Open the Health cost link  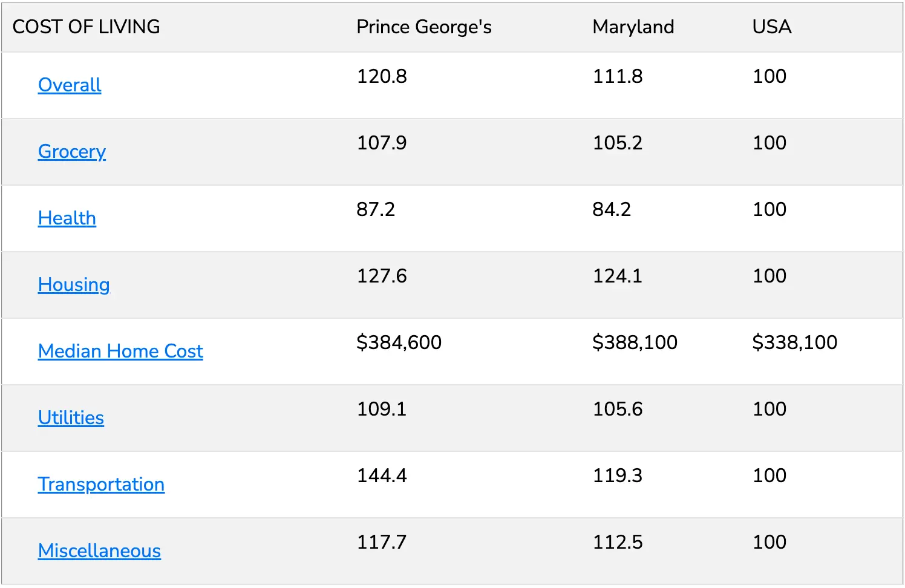point(67,218)
